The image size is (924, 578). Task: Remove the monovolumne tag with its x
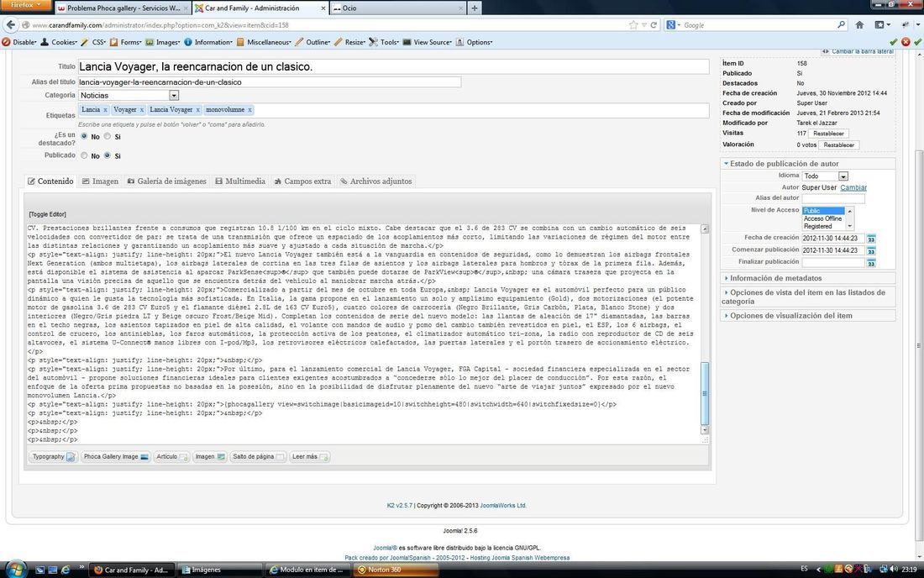point(249,110)
